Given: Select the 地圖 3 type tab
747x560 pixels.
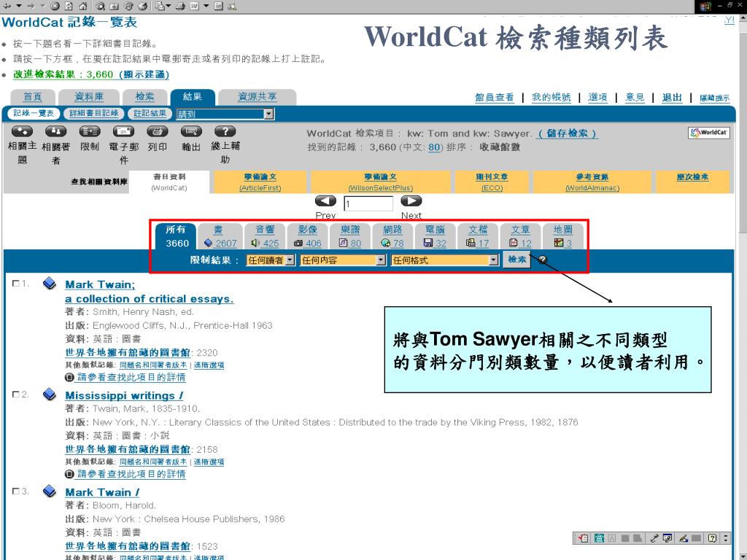Looking at the screenshot, I should pyautogui.click(x=562, y=236).
